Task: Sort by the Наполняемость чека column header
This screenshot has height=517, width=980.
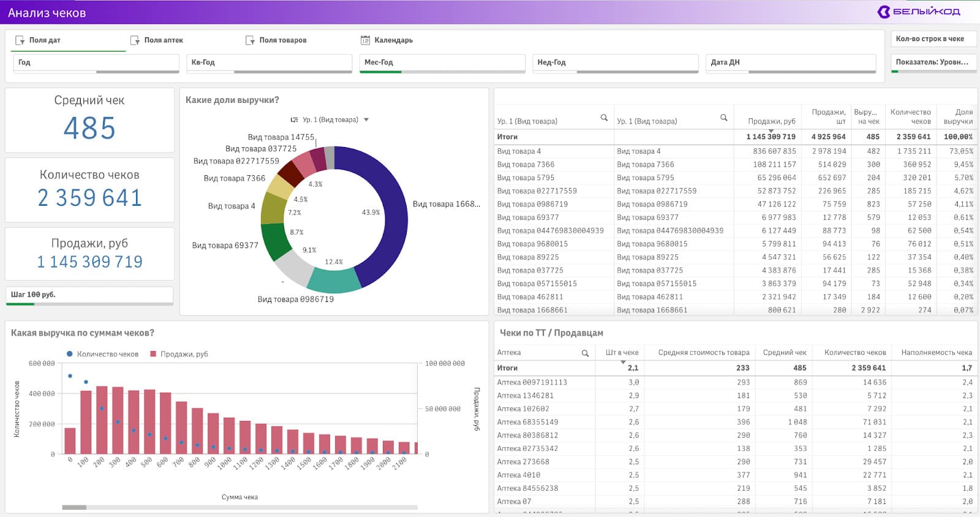Action: pyautogui.click(x=937, y=353)
